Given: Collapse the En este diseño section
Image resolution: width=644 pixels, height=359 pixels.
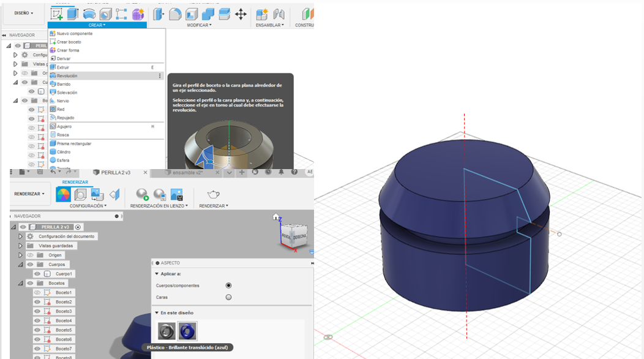Looking at the screenshot, I should 157,313.
